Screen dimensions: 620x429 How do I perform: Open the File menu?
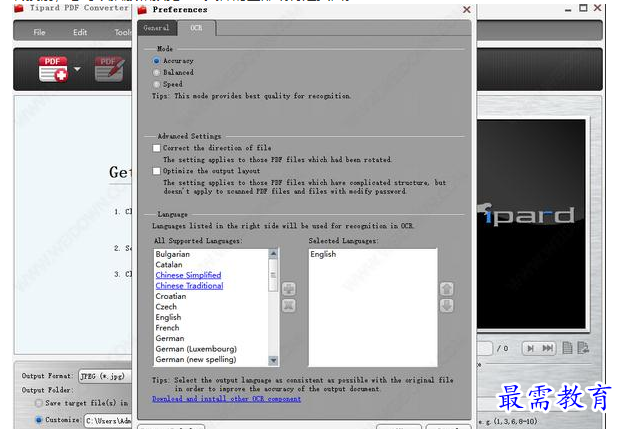40,32
